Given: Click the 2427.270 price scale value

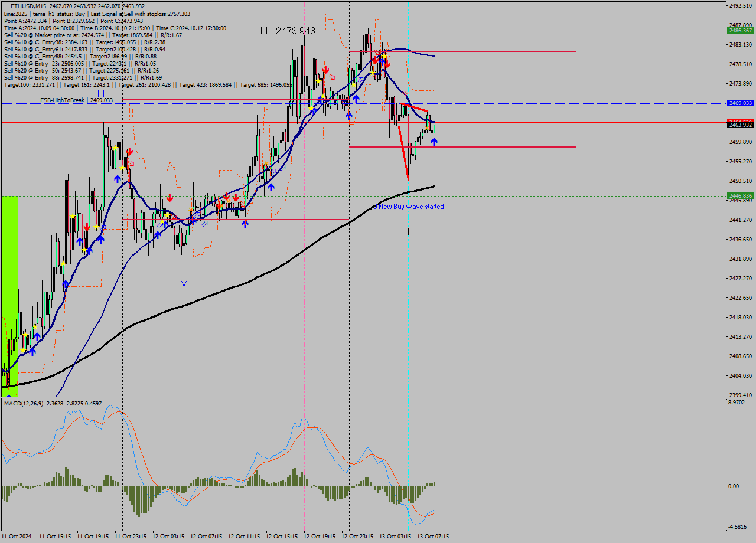Looking at the screenshot, I should point(740,278).
